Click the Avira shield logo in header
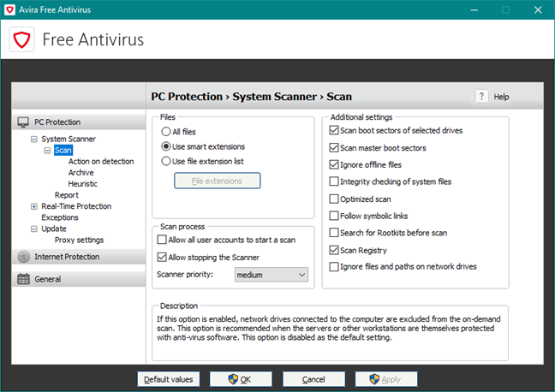 [21, 39]
